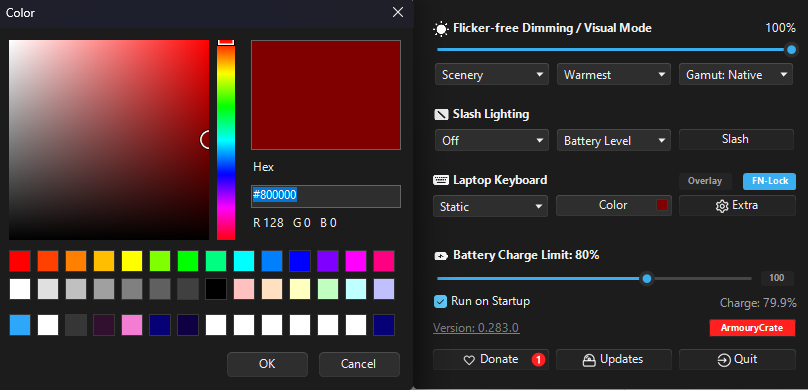Select the sky blue custom swatch

pyautogui.click(x=20, y=325)
